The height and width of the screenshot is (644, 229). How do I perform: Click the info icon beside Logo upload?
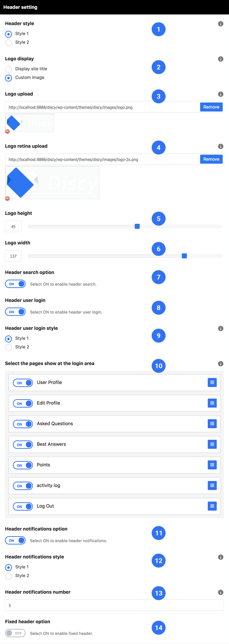pos(220,94)
